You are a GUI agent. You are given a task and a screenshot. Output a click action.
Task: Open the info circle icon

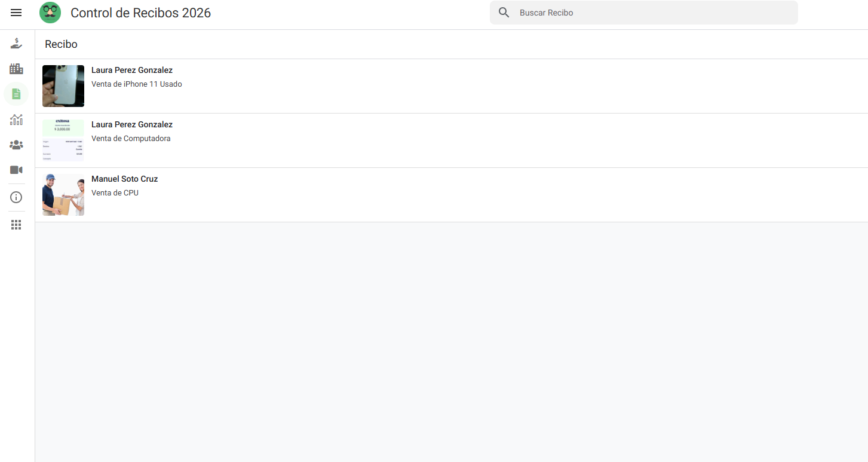(16, 197)
